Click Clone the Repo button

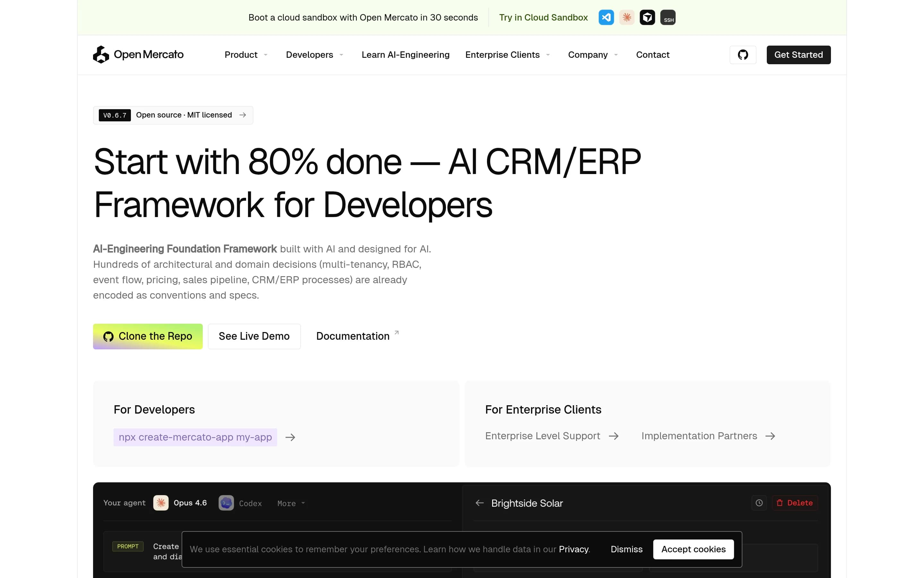click(148, 337)
